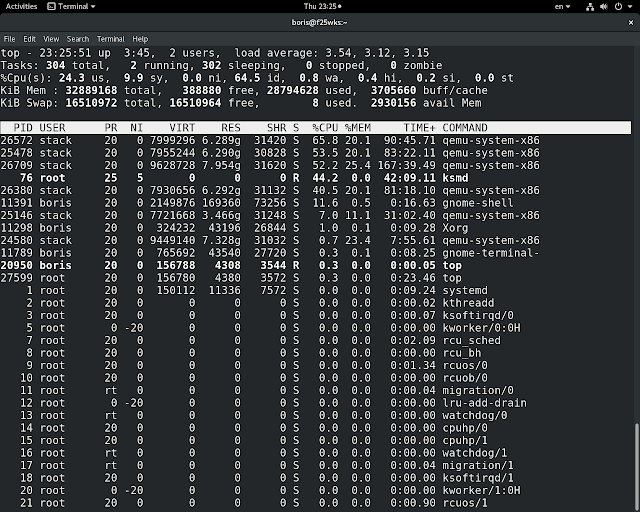This screenshot has width=640, height=512.
Task: Click the watchdog/0 command name
Action: point(475,416)
